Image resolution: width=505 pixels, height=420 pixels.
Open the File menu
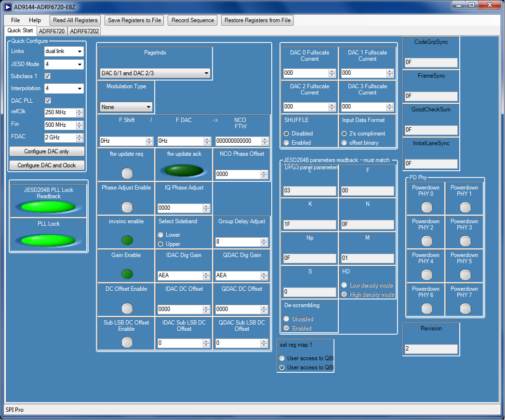[15, 20]
